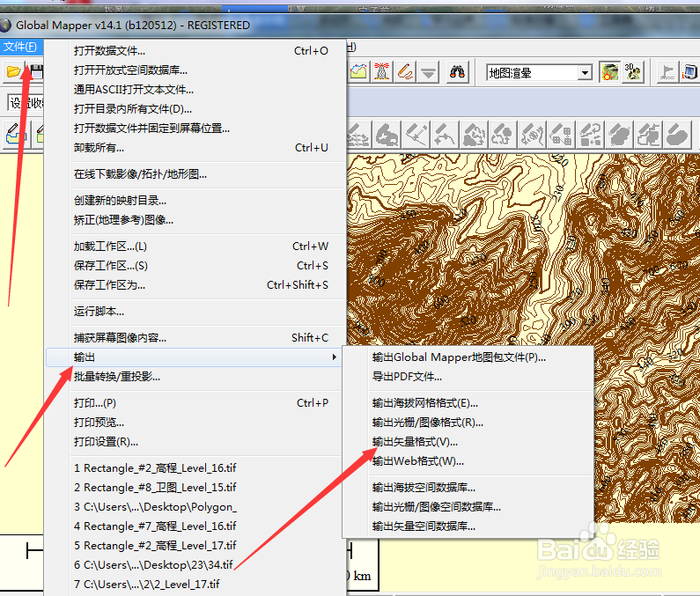Click the Save Workspace floppy disk icon

(36, 71)
